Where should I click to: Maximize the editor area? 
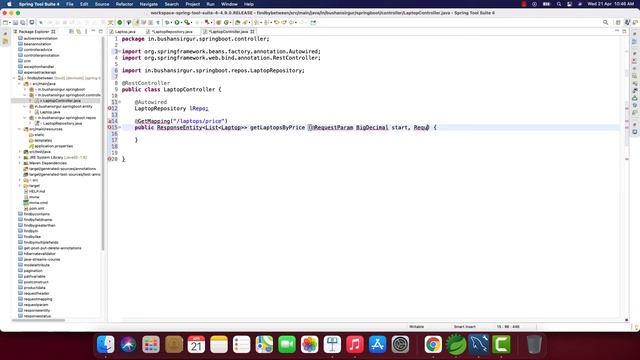pos(624,31)
